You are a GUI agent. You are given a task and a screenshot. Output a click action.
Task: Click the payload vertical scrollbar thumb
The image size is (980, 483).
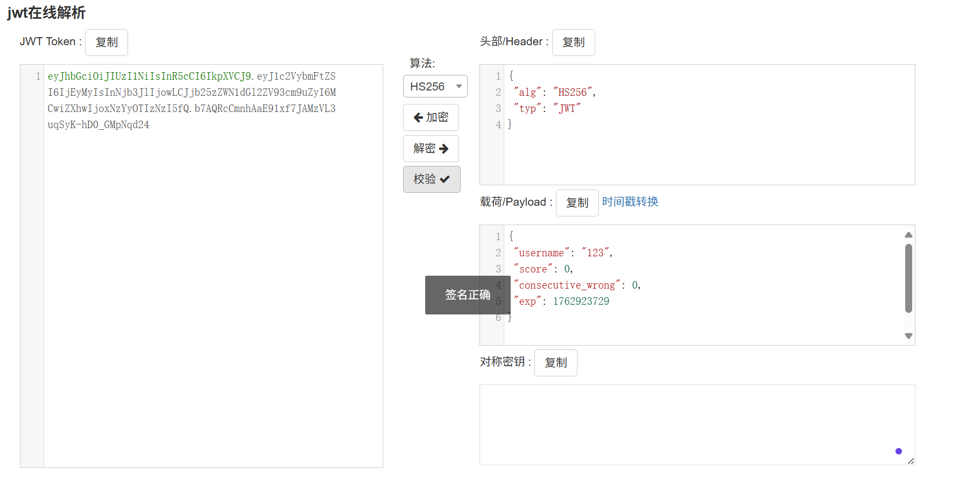[908, 278]
